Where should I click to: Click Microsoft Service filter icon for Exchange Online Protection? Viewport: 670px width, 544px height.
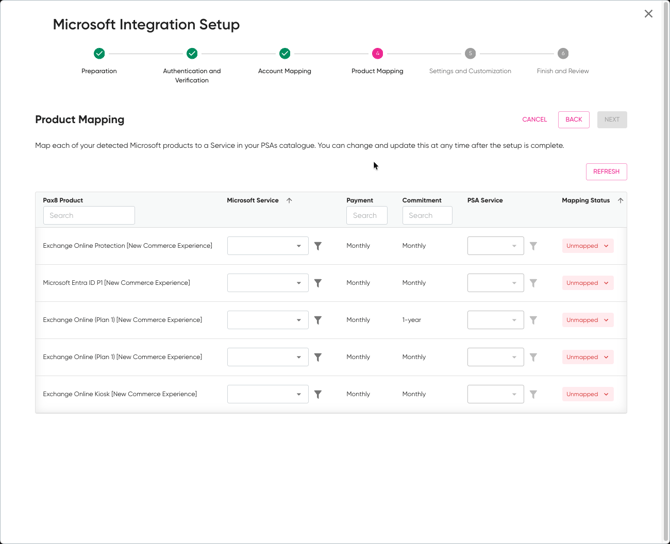point(318,246)
